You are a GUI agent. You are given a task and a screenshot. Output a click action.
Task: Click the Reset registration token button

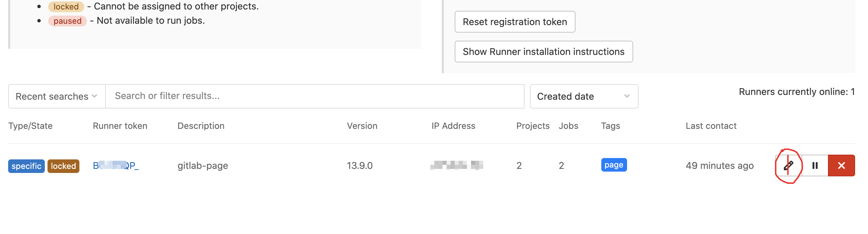514,21
